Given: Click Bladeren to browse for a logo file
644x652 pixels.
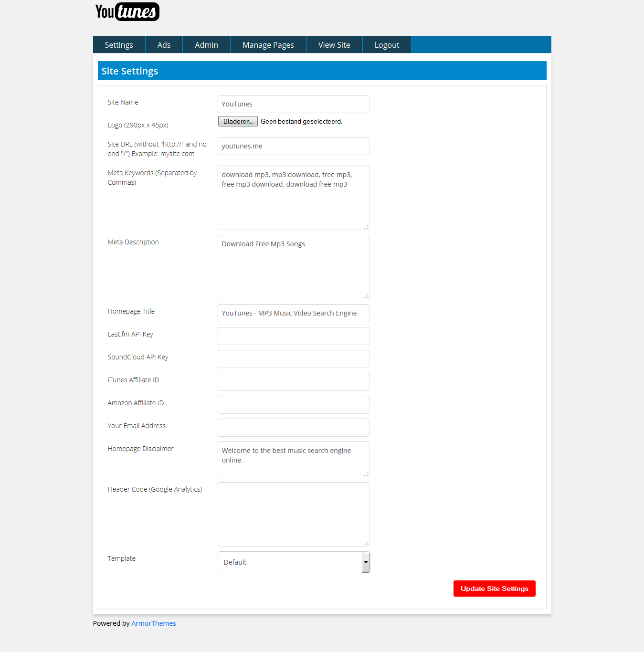Looking at the screenshot, I should (x=238, y=121).
